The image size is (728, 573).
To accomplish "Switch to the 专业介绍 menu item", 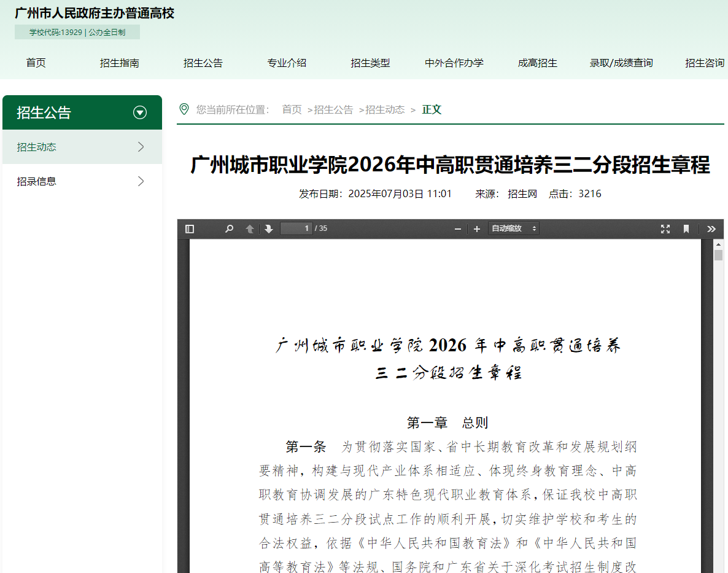I will pos(287,62).
